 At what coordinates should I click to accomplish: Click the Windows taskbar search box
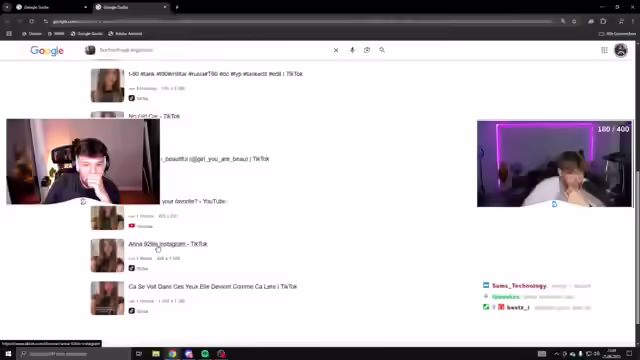tap(73, 353)
